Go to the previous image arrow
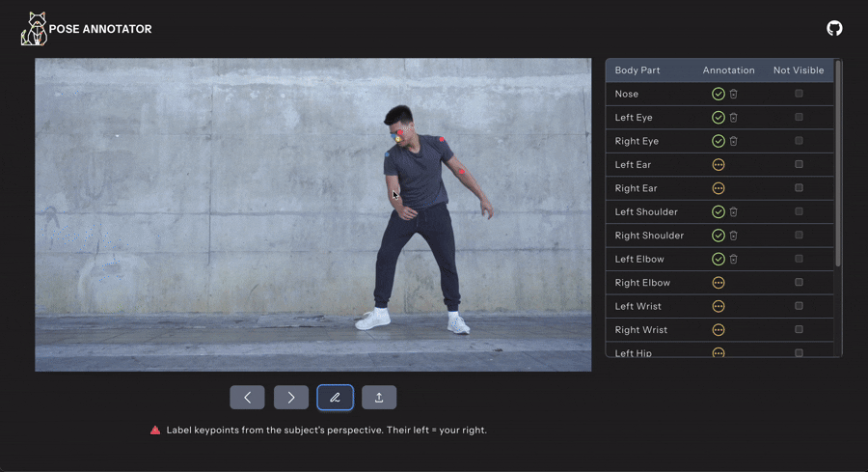This screenshot has width=868, height=472. pos(247,398)
